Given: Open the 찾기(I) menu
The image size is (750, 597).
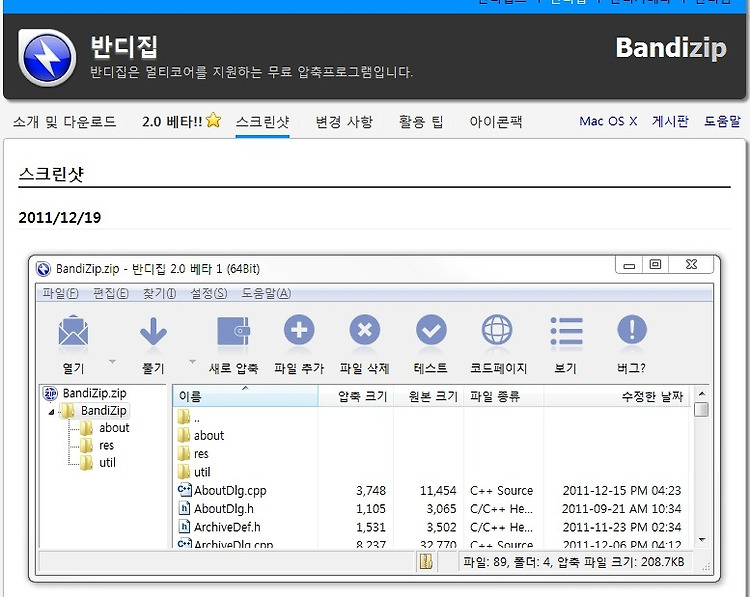Looking at the screenshot, I should tap(159, 293).
